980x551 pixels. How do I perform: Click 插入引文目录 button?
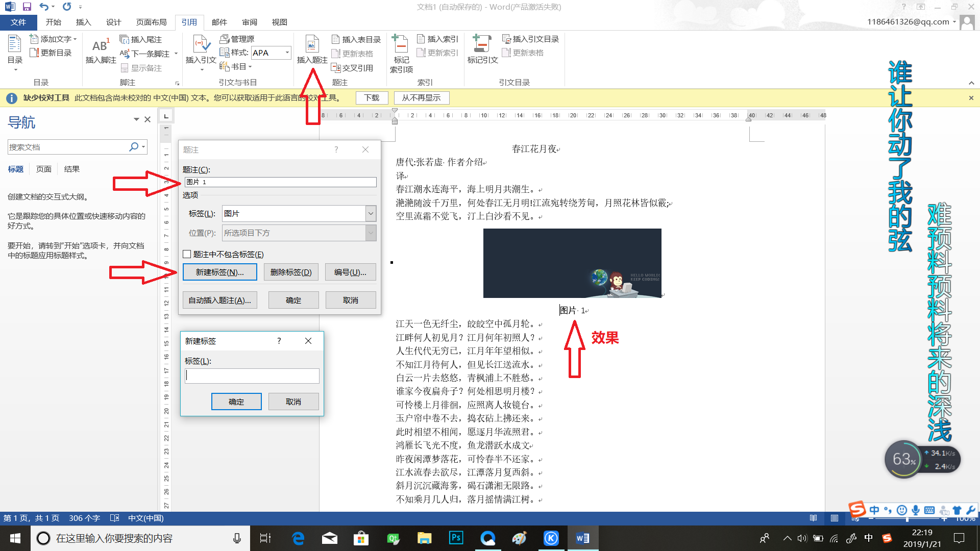(x=530, y=39)
